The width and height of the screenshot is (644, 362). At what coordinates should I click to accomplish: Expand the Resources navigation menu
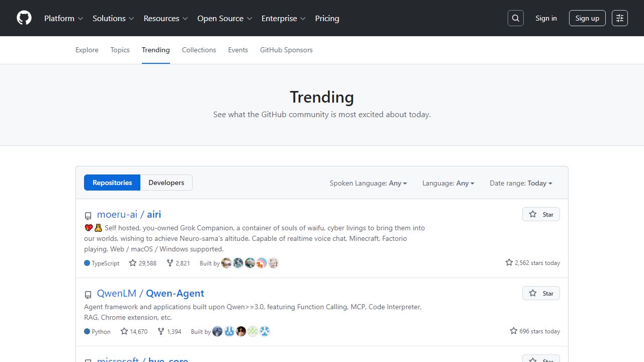coord(166,18)
